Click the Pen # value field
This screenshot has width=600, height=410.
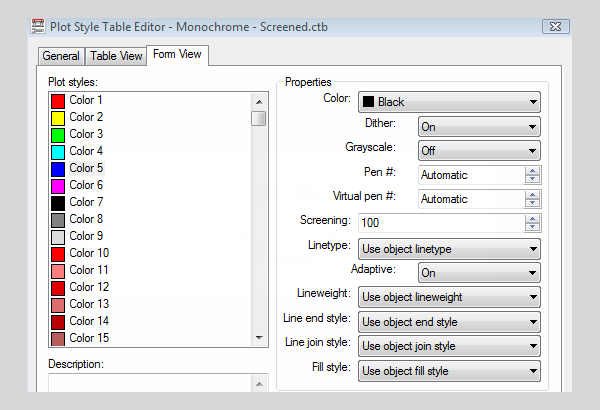coord(471,175)
